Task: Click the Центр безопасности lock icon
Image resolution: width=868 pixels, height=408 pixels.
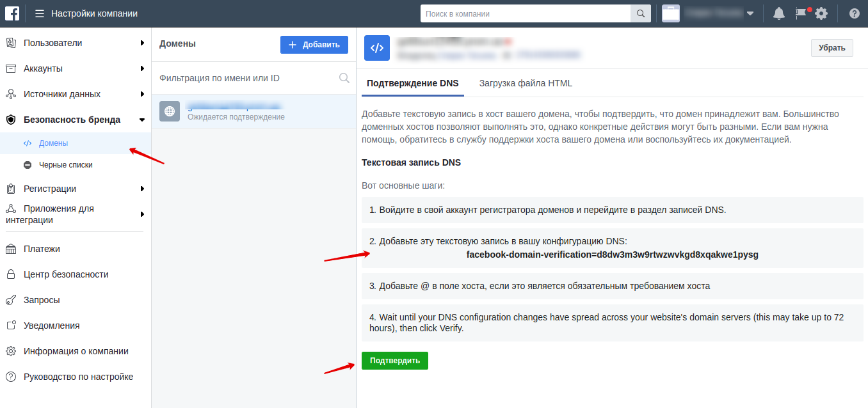Action: pos(11,274)
